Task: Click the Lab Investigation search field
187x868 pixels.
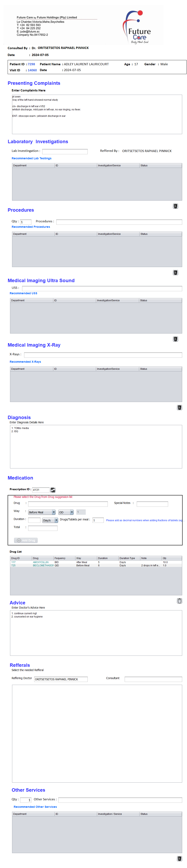Action: 65,152
